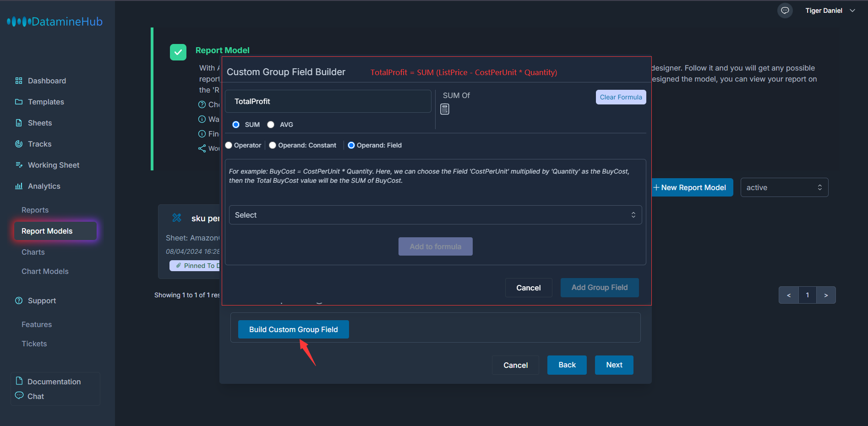Click New Report Model button

coord(692,187)
